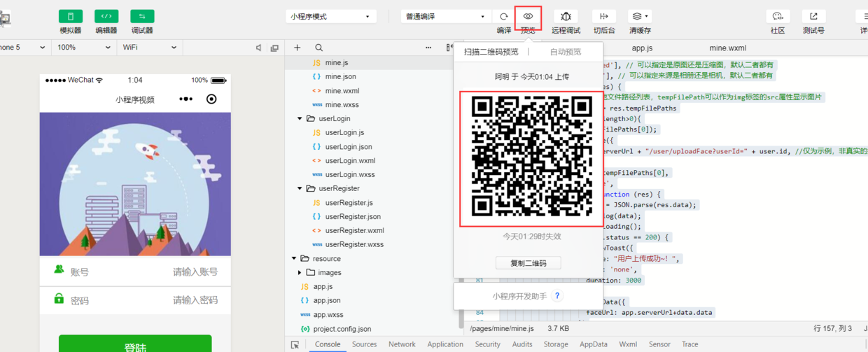Click the 复制二维码 button
The width and height of the screenshot is (868, 352).
point(528,263)
